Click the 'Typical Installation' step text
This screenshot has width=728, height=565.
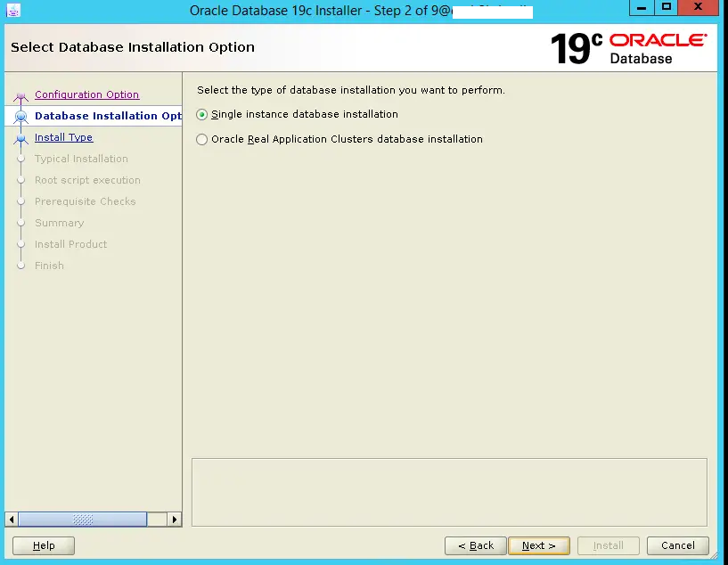pyautogui.click(x=81, y=159)
